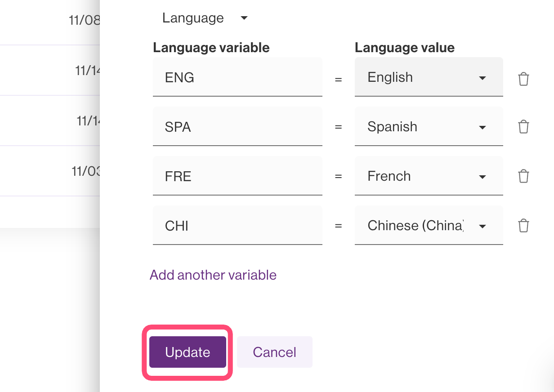
Task: Remove the SPA variable using trash icon
Action: pyautogui.click(x=523, y=127)
